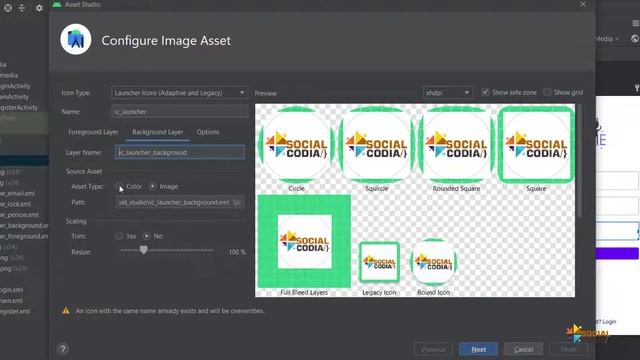Select ogin.xml in the project tree
The width and height of the screenshot is (640, 360).
point(11,290)
